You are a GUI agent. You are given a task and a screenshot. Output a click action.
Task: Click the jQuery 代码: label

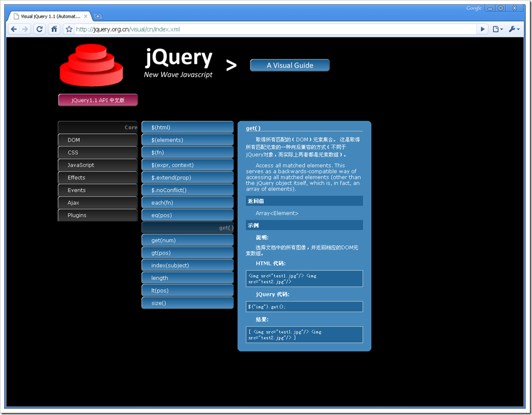pos(272,294)
